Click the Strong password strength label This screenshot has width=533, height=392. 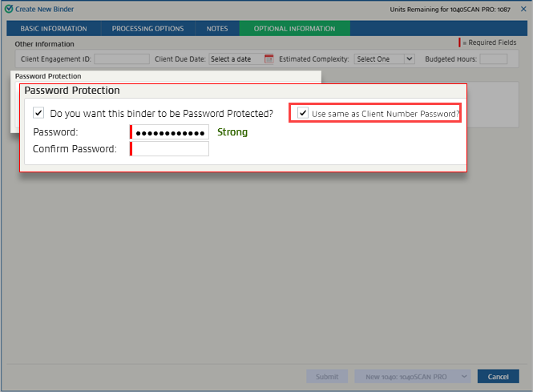tap(232, 132)
